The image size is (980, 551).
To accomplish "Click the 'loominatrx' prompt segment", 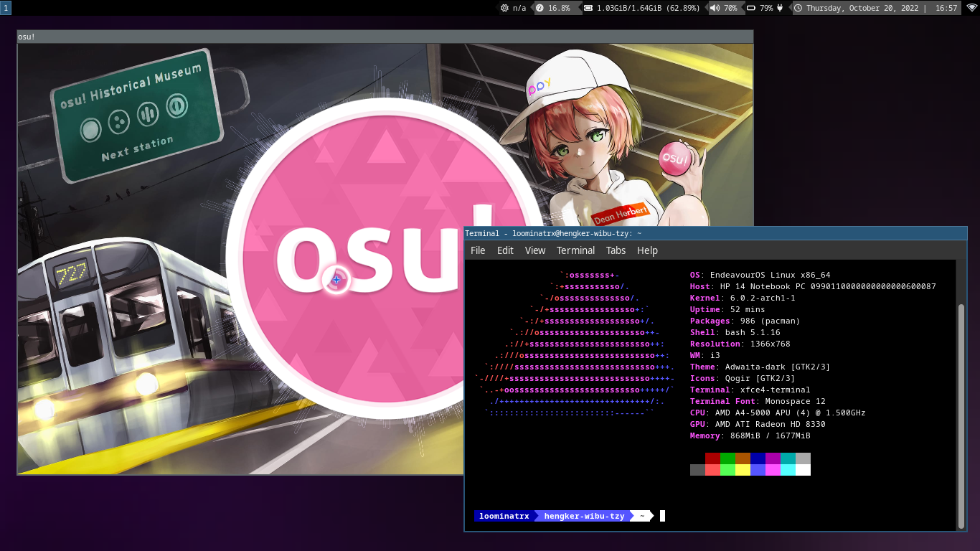I will tap(504, 516).
